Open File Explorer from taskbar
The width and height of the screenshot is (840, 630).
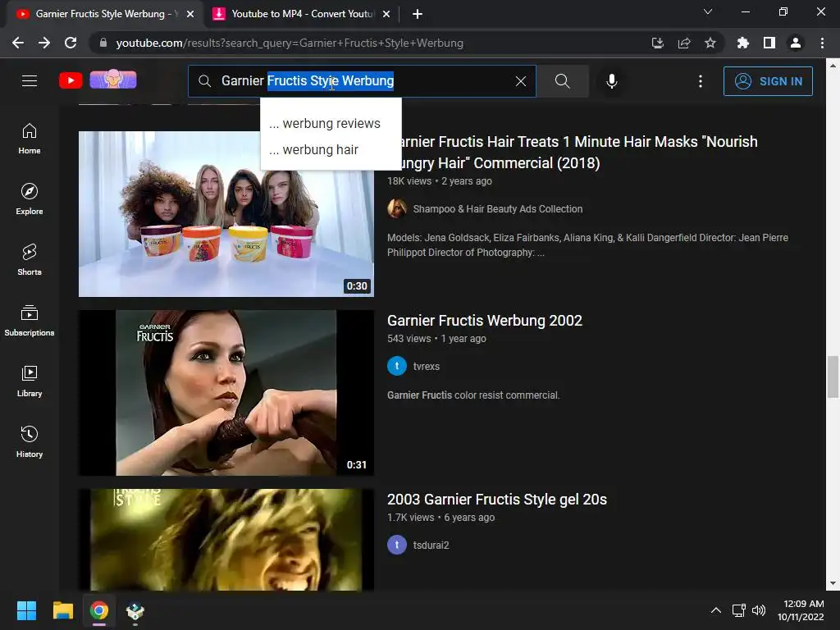[62, 610]
